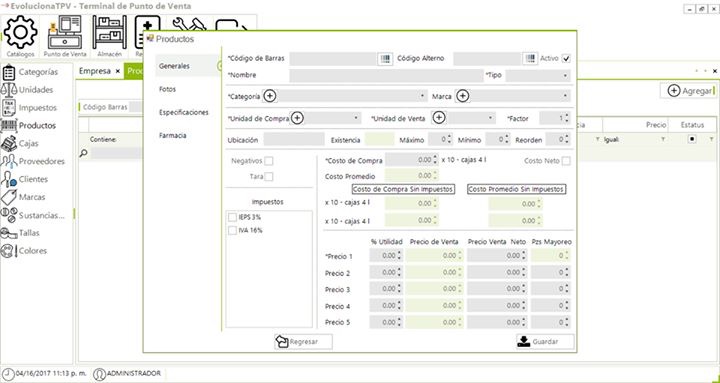
Task: Click the Tallas sidebar icon
Action: (9, 233)
